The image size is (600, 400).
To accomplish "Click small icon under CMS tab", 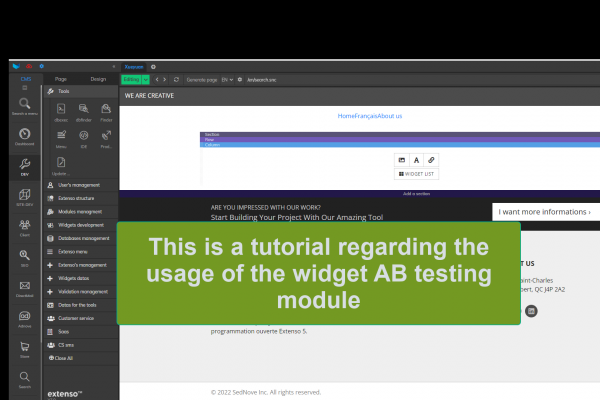I will 25,88.
